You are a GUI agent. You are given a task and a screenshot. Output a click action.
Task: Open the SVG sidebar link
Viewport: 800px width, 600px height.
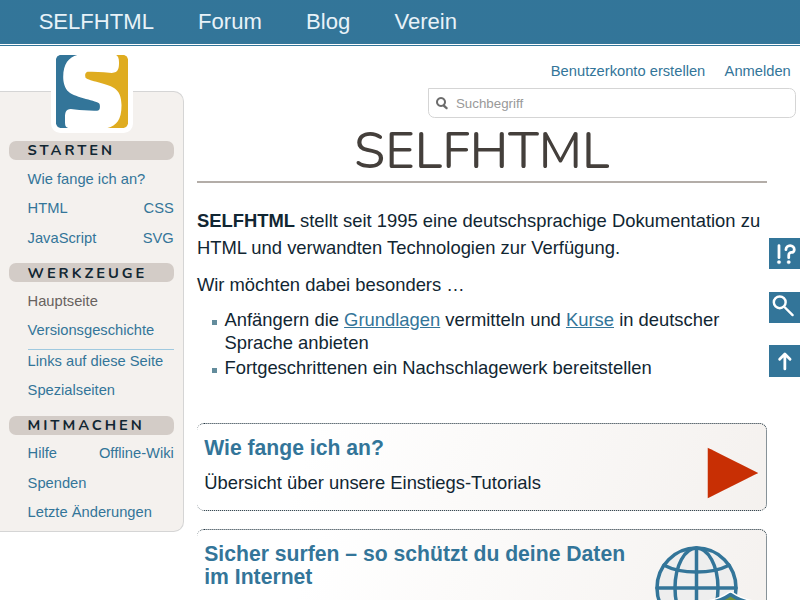click(158, 238)
